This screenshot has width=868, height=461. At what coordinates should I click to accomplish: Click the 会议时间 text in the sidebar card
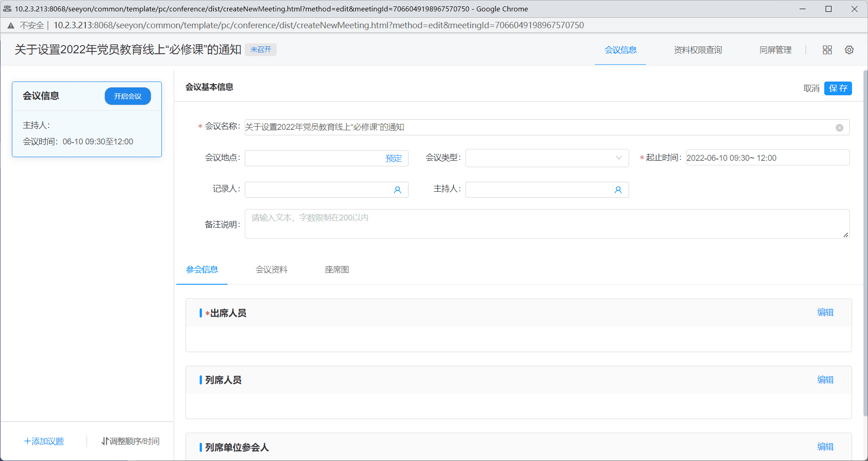pos(78,142)
